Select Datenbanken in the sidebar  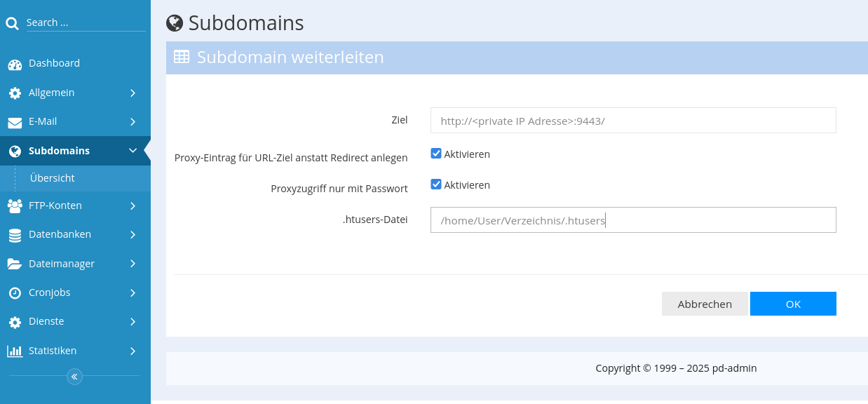(60, 234)
